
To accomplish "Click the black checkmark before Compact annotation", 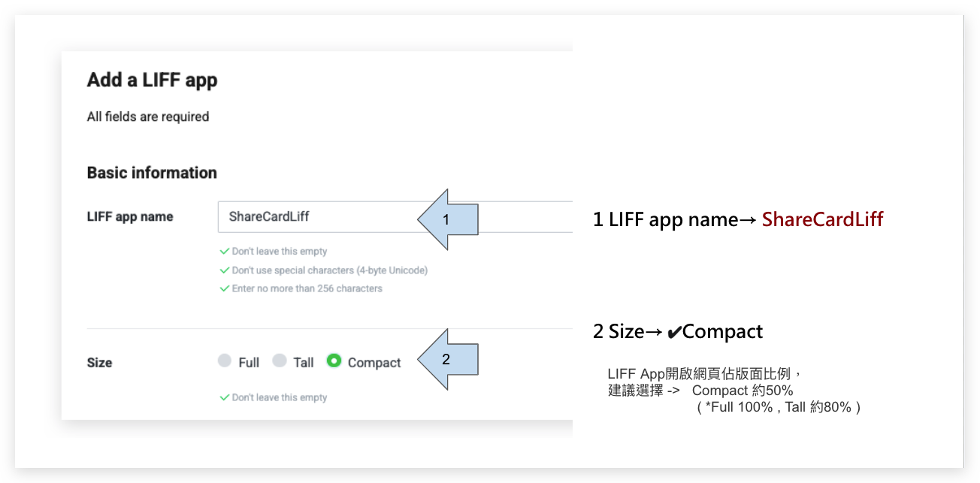I will pyautogui.click(x=674, y=332).
